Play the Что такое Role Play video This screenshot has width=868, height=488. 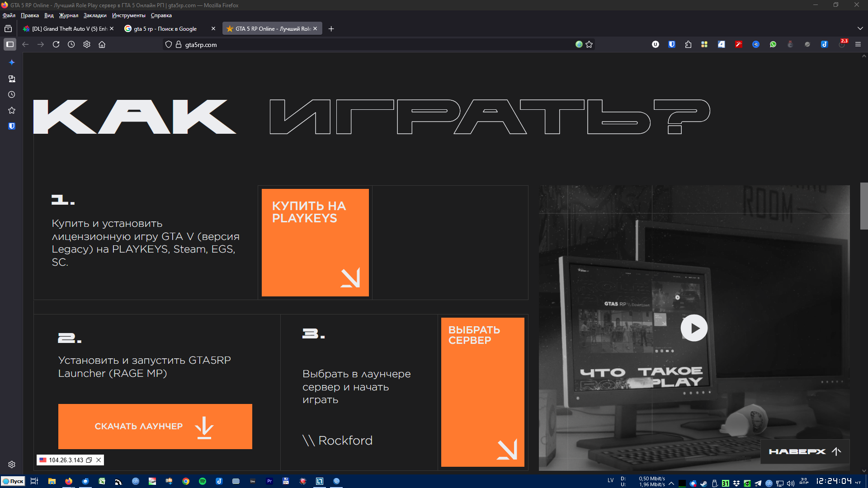click(694, 328)
